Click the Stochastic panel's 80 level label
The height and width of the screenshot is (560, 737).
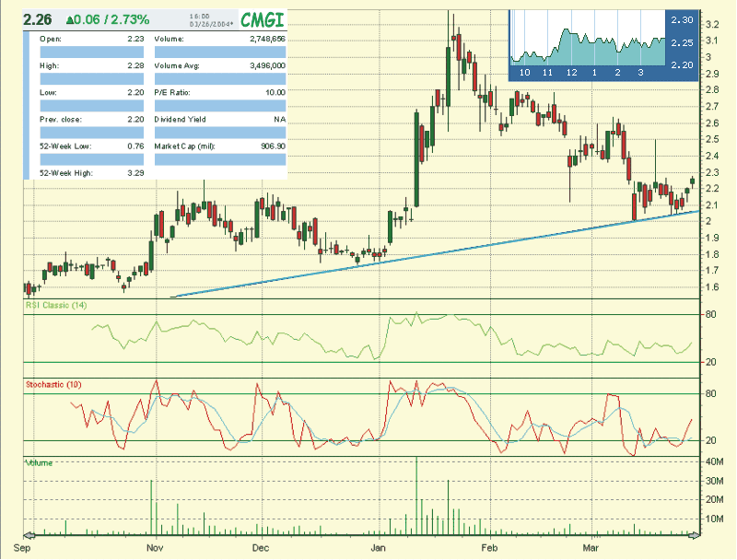[710, 393]
